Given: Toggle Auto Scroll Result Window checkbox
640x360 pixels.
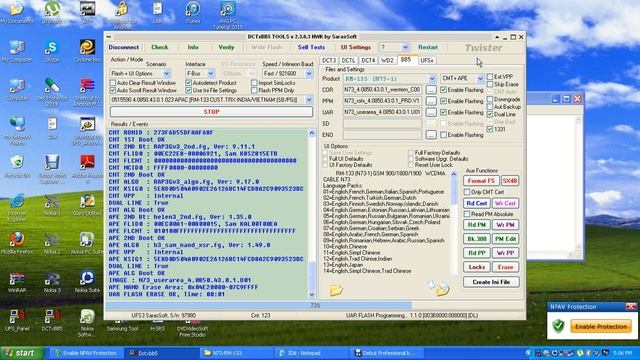Looking at the screenshot, I should [113, 90].
